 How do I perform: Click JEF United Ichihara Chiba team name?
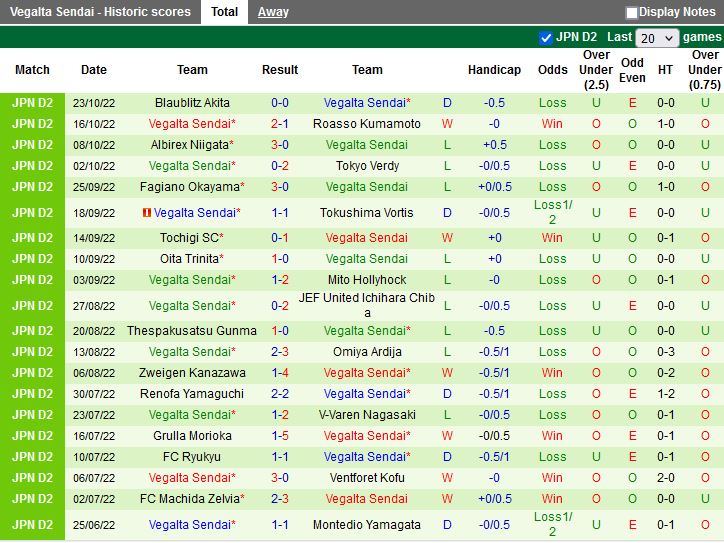pos(367,305)
